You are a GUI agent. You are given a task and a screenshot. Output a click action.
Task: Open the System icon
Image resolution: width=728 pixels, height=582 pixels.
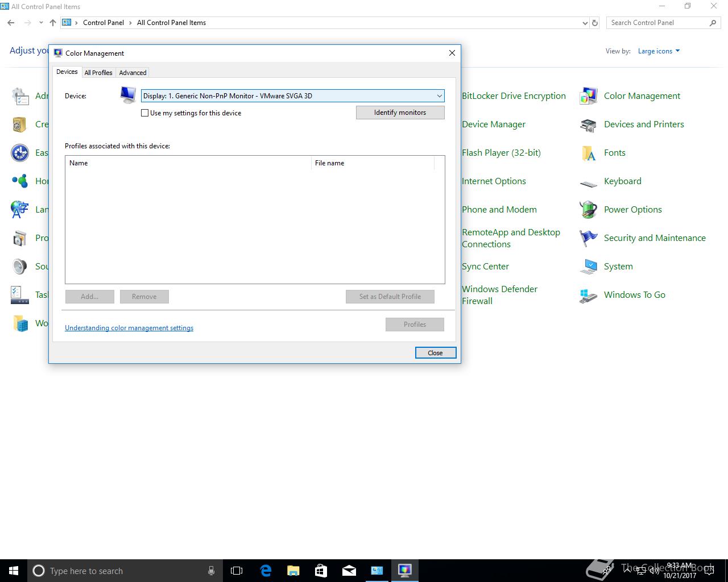pyautogui.click(x=588, y=267)
